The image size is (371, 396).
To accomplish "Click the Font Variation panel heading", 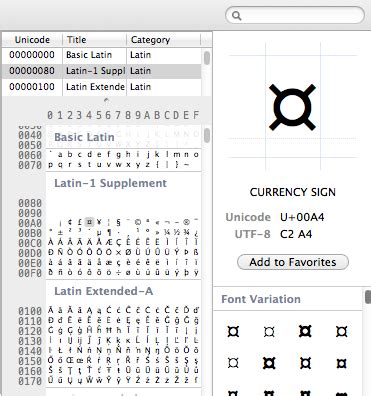I will coord(261,299).
